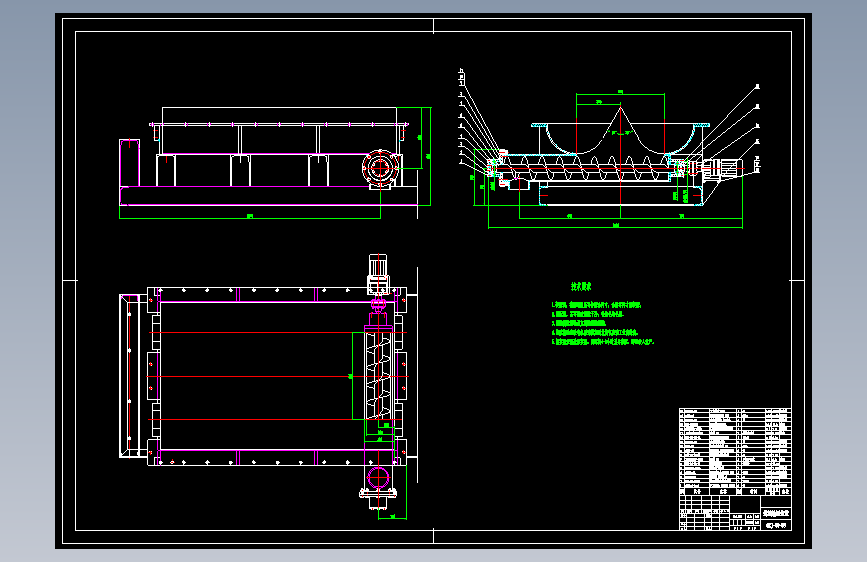Select the motor at top of plan view
The image size is (867, 562).
click(x=378, y=275)
